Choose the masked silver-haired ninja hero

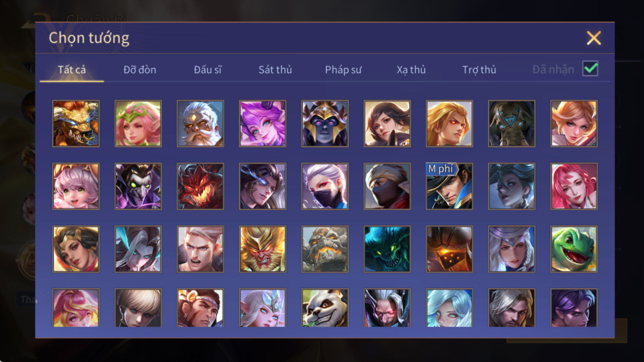click(325, 186)
